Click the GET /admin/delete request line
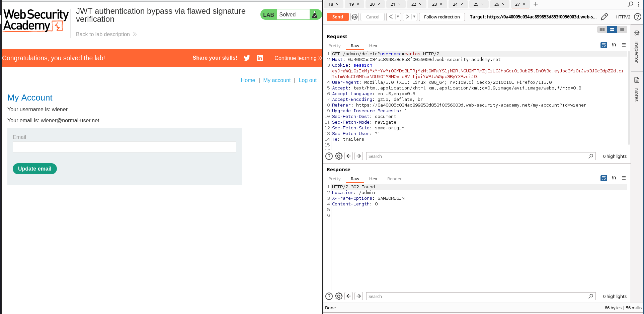This screenshot has width=644, height=314. (x=386, y=54)
